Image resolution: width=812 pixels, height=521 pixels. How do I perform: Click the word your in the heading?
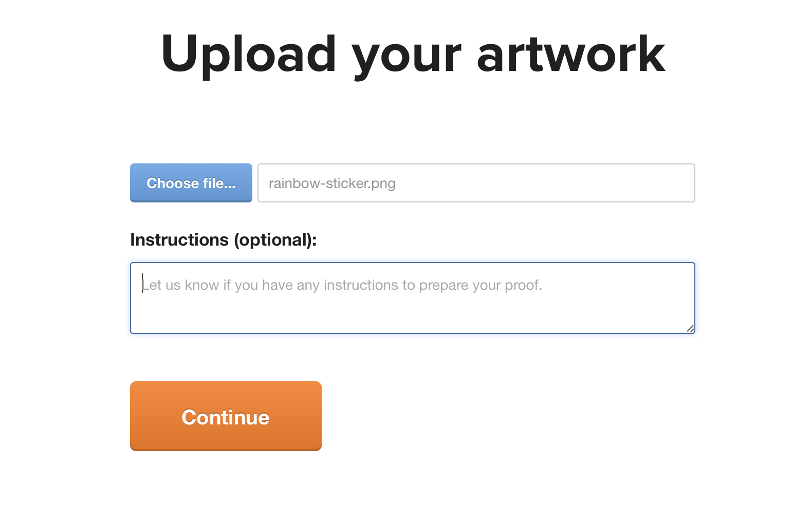point(406,57)
